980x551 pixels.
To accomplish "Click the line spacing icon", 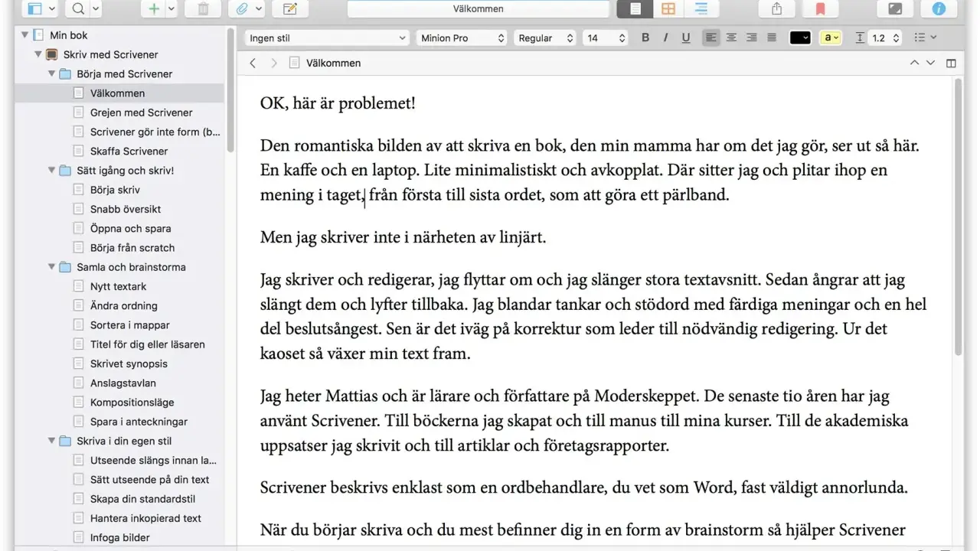I will coord(860,38).
